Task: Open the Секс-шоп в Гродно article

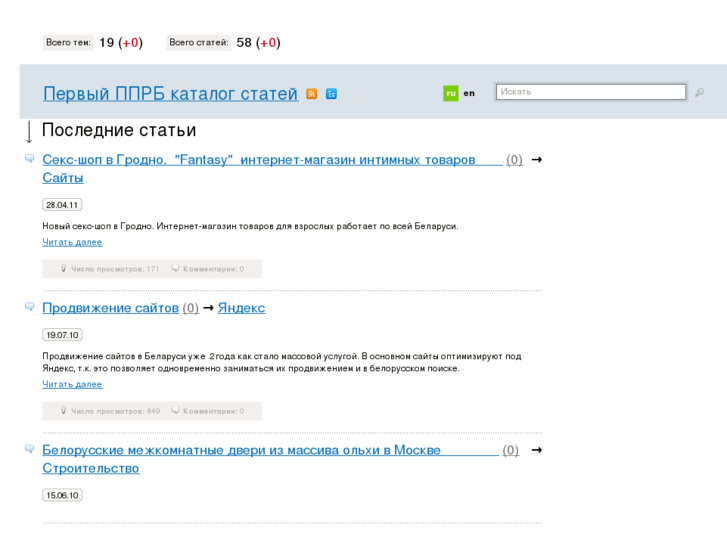Action: (272, 160)
